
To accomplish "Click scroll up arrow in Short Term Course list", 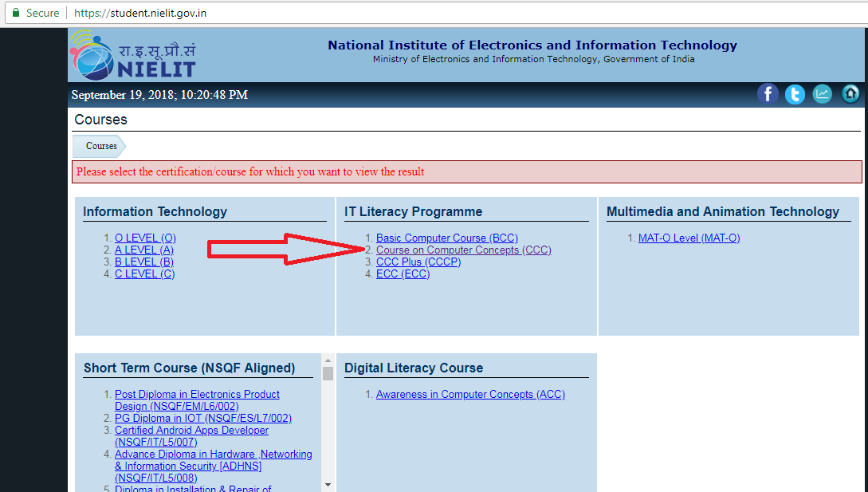I will pyautogui.click(x=328, y=360).
